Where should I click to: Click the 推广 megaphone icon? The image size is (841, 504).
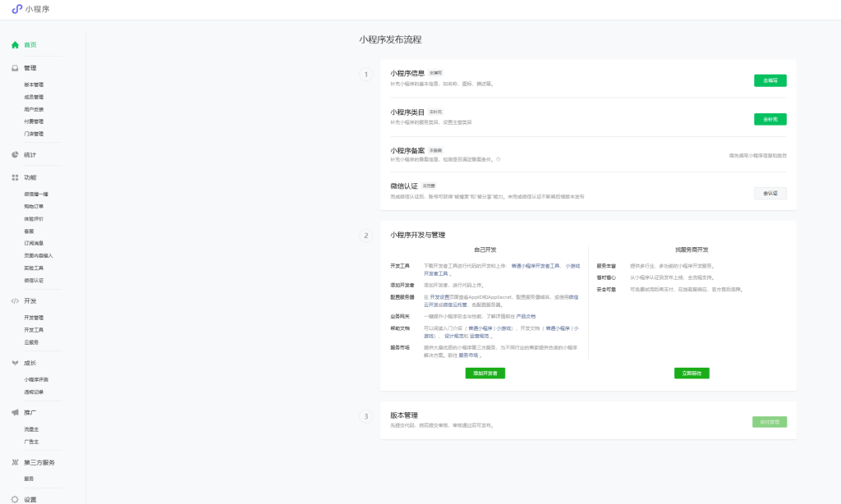[x=14, y=412]
